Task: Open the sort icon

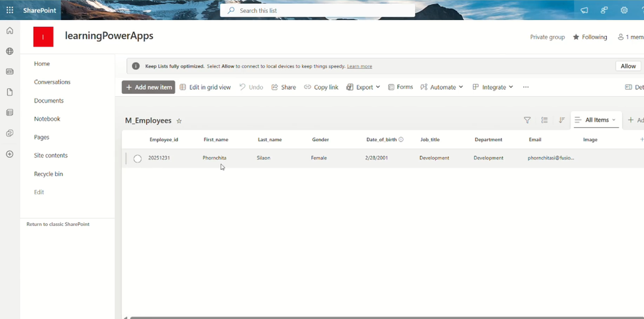Action: [x=562, y=120]
